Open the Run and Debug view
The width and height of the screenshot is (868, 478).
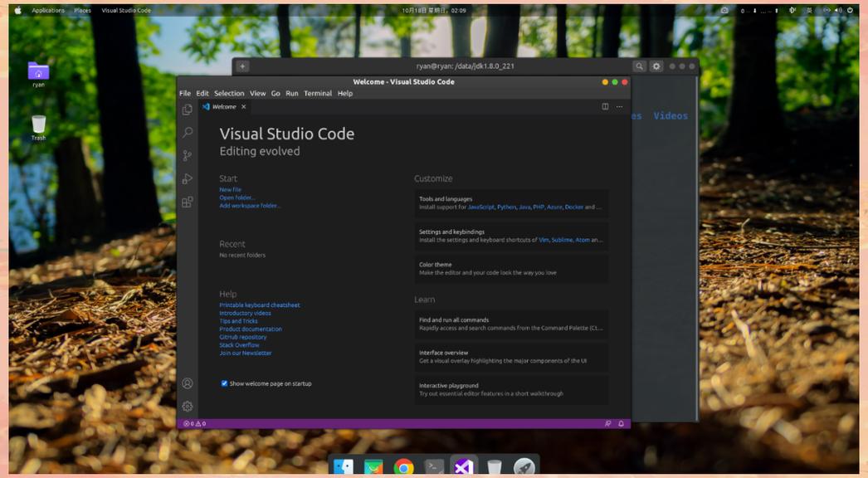pos(187,178)
